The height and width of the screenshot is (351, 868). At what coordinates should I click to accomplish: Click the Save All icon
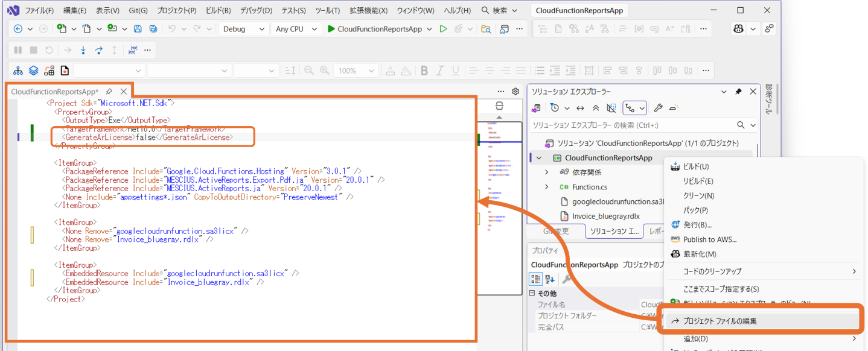point(153,29)
